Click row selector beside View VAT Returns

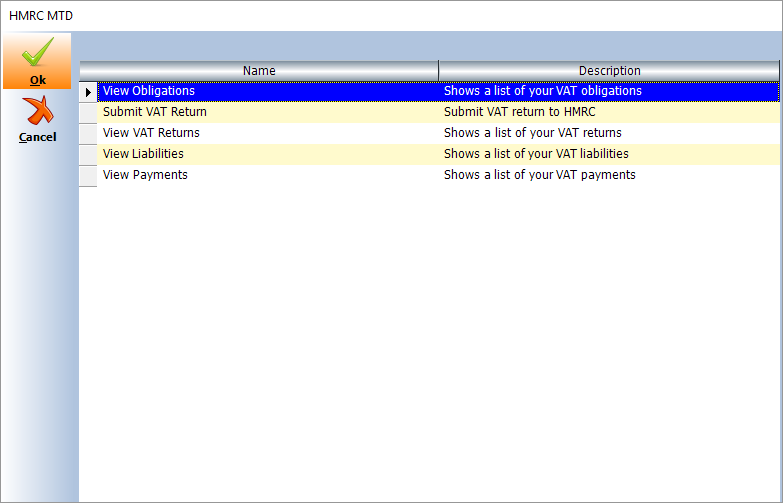click(x=88, y=133)
